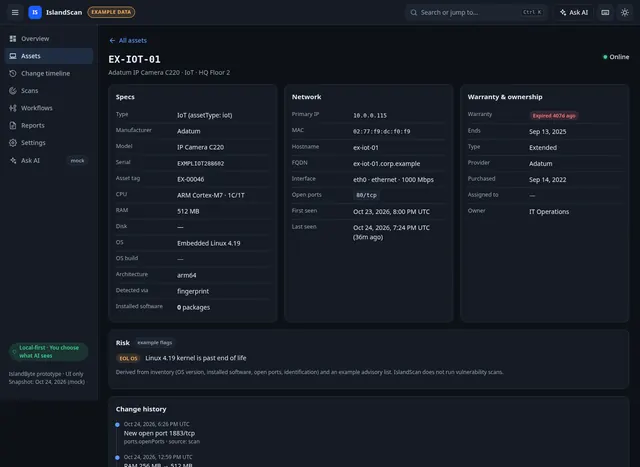Click the Embedded Linux 4.19 OS value
Viewport: 640px width, 467px height.
click(209, 243)
